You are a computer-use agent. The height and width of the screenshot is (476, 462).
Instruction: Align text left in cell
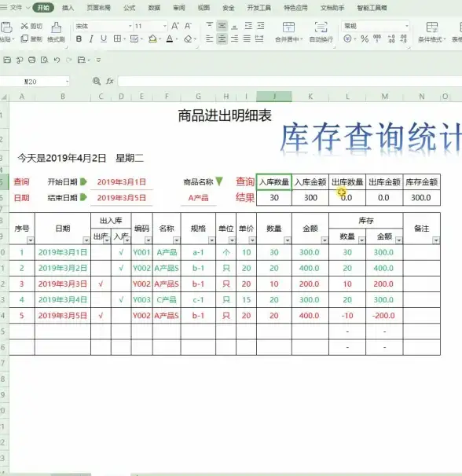209,38
